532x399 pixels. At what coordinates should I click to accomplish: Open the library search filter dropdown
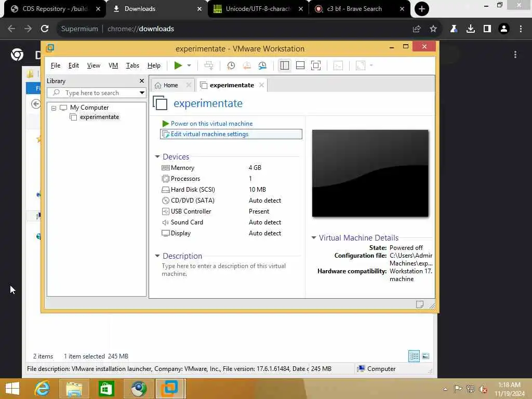[x=142, y=92]
